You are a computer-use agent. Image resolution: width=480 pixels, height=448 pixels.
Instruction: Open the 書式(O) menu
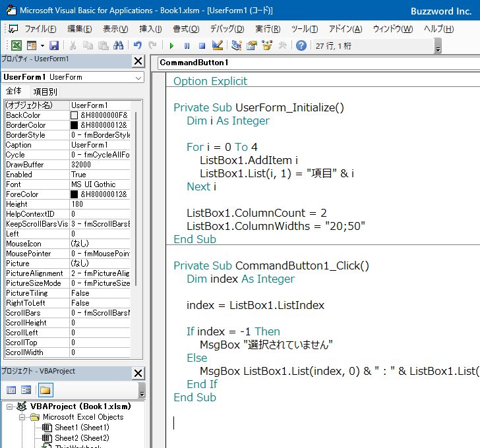186,29
